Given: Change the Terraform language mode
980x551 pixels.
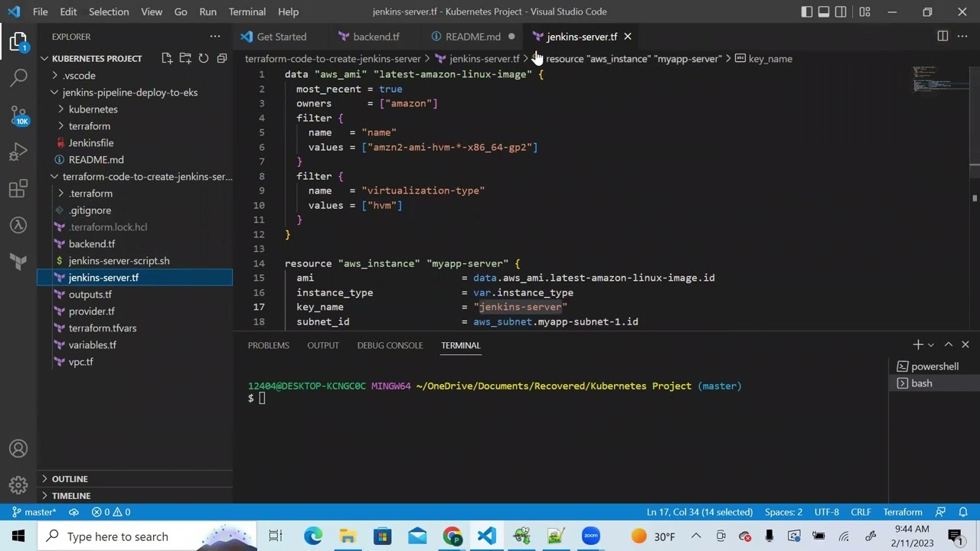Looking at the screenshot, I should pyautogui.click(x=903, y=512).
